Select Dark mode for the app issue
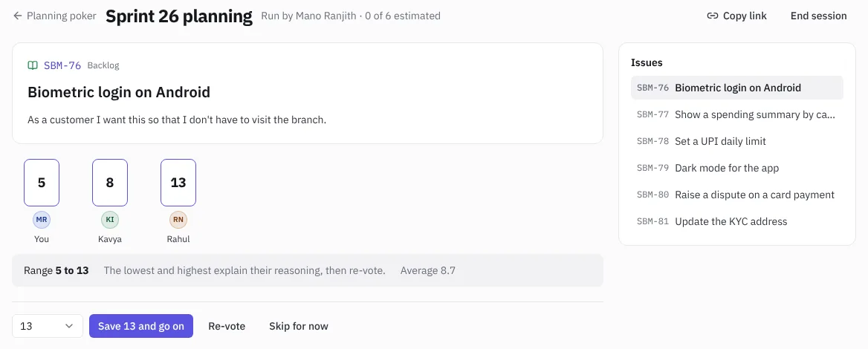The image size is (868, 349). point(736,168)
